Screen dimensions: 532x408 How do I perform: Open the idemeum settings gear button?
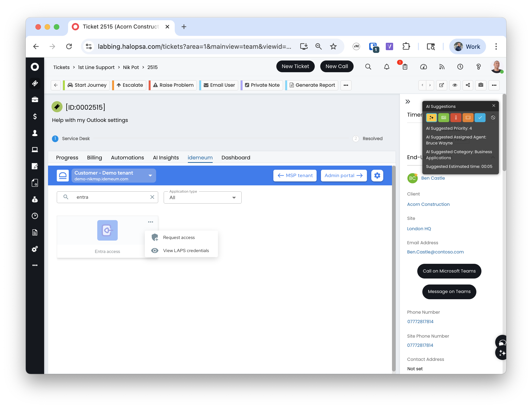[x=377, y=175]
